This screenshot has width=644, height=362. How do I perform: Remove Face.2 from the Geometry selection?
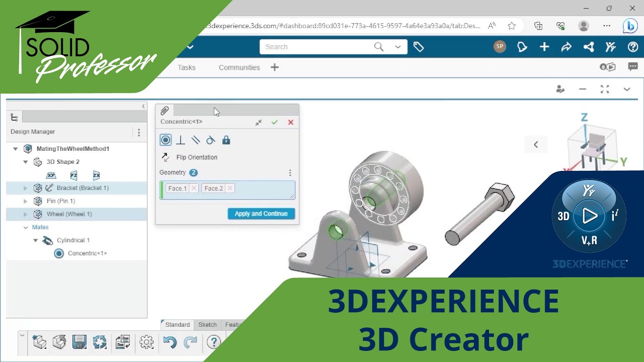[229, 189]
